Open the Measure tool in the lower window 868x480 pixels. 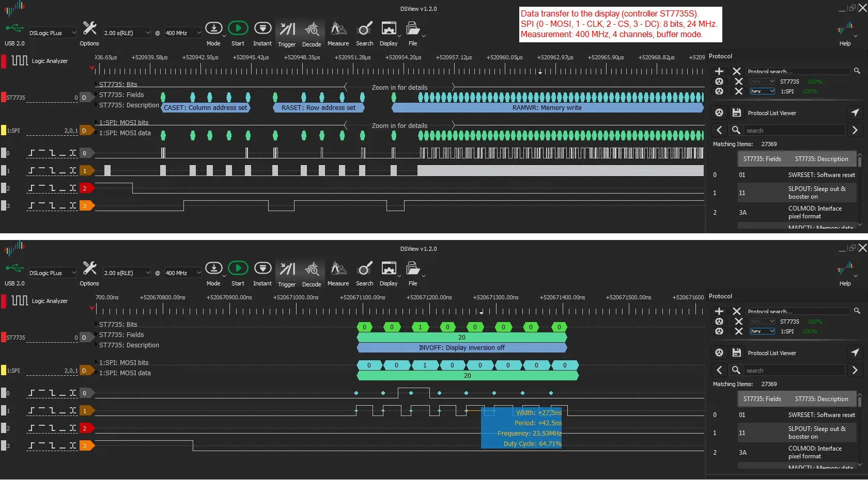pyautogui.click(x=338, y=274)
